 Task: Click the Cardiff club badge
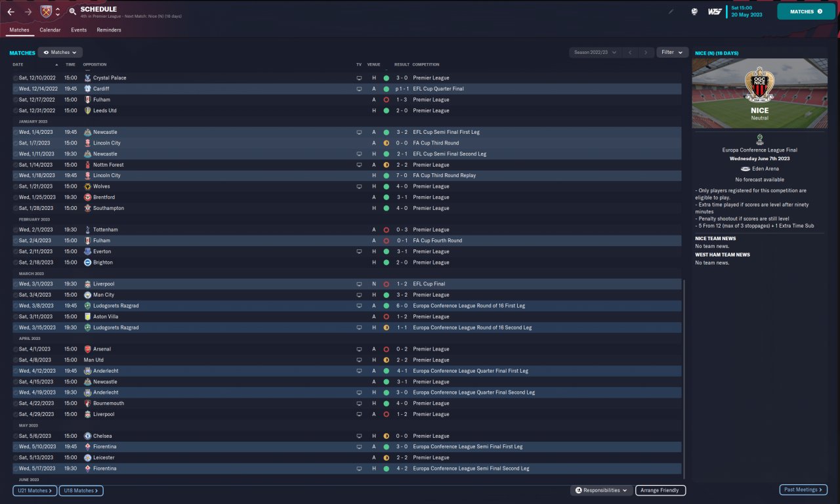pyautogui.click(x=87, y=89)
